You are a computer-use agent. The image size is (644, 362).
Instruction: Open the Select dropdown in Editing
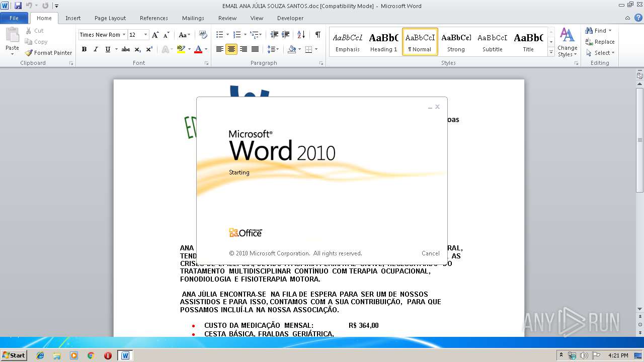click(x=600, y=53)
